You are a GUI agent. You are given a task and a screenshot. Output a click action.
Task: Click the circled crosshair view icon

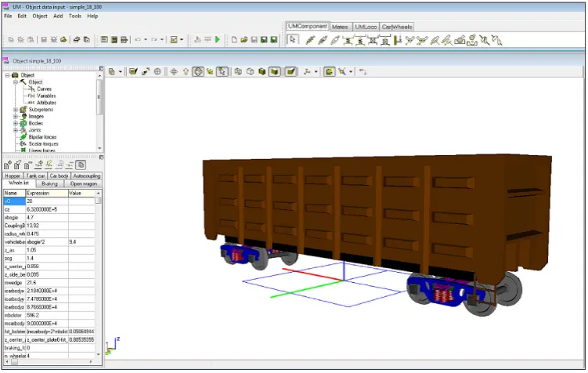pos(157,71)
